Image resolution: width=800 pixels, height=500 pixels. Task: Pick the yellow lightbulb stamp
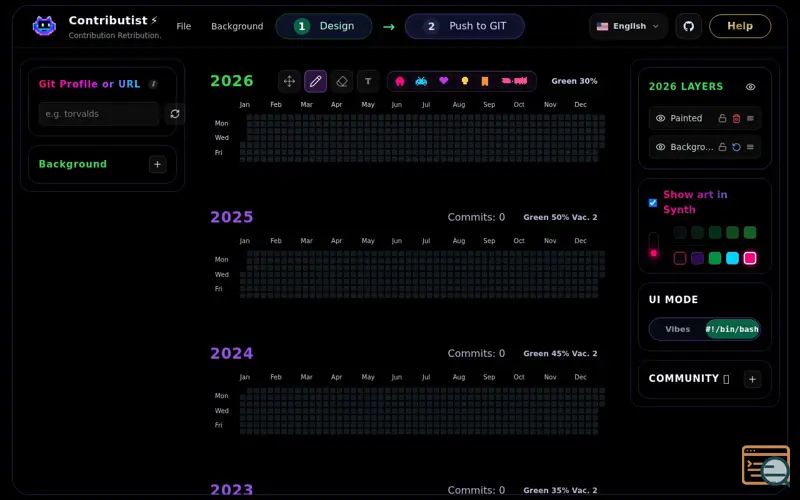[465, 81]
